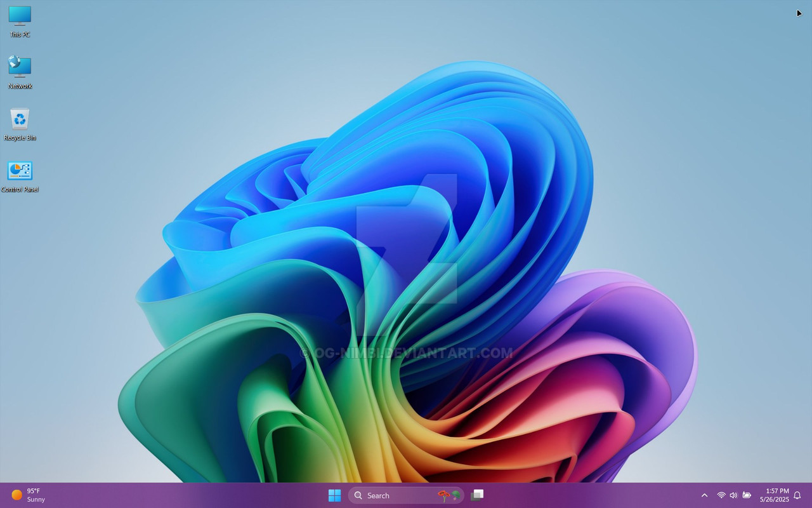This screenshot has width=812, height=508.
Task: Click the Network label text
Action: tap(20, 86)
